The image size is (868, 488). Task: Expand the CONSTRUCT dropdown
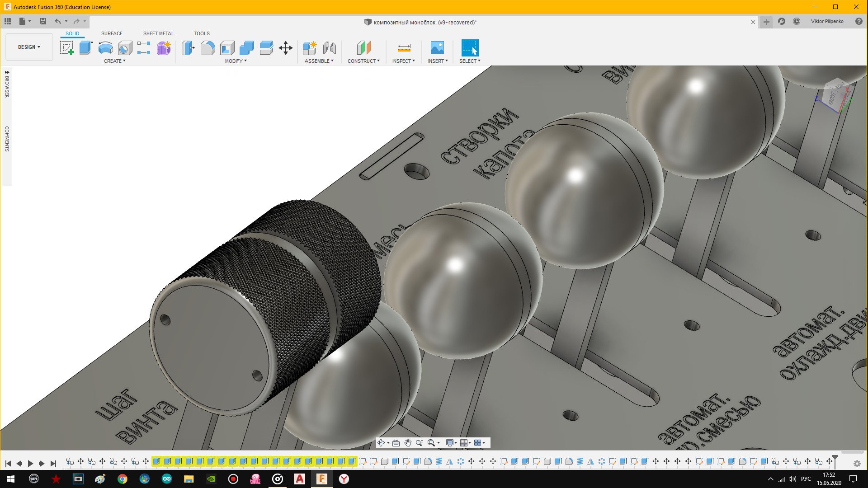point(363,61)
